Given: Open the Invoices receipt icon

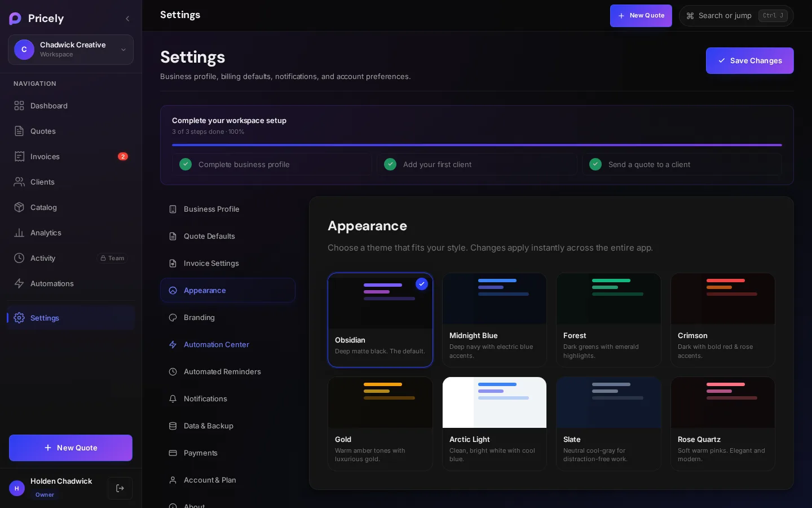Looking at the screenshot, I should point(19,156).
